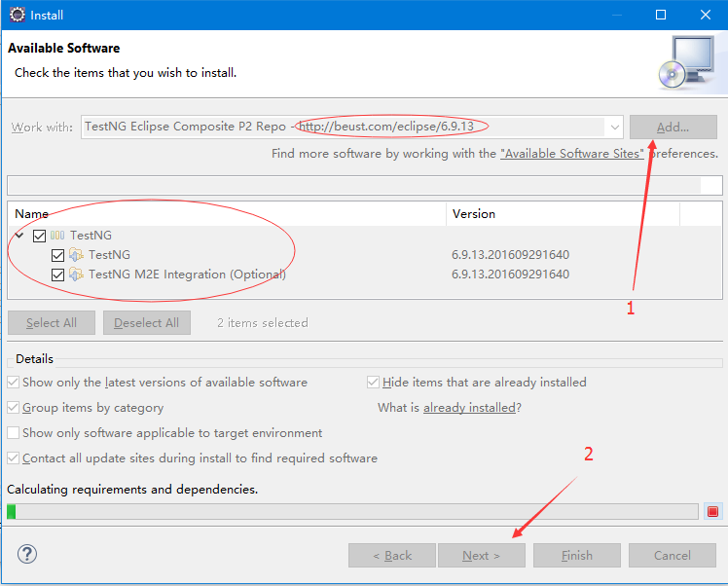This screenshot has width=728, height=586.
Task: Click the "Details" group label
Action: coord(34,359)
